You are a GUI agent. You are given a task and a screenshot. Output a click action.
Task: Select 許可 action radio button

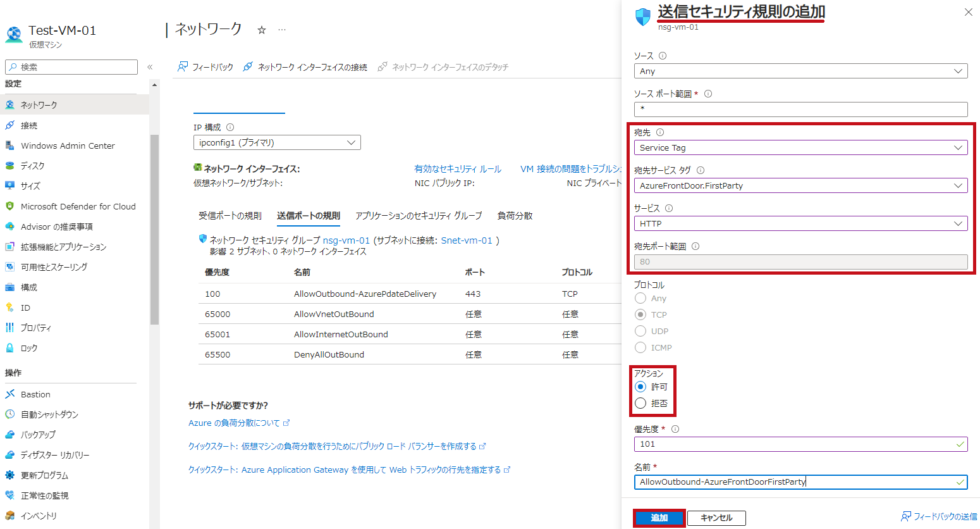click(x=640, y=387)
